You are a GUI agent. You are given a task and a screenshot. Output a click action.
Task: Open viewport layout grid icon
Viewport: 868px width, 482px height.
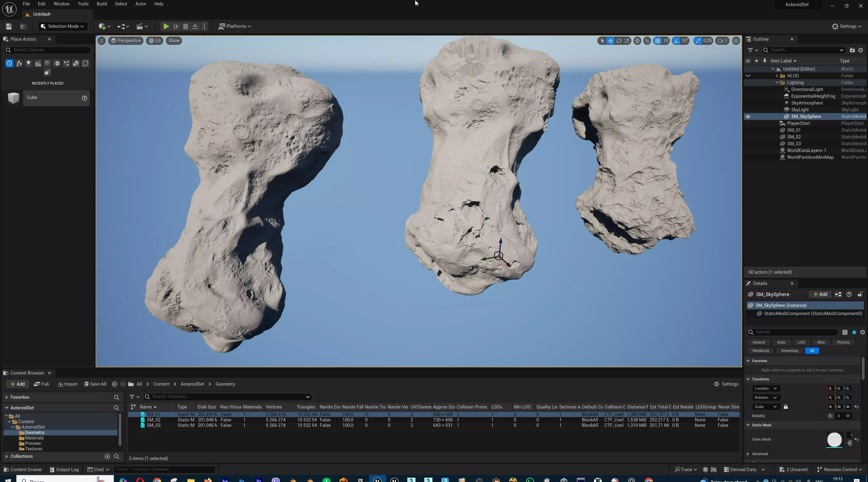point(736,41)
